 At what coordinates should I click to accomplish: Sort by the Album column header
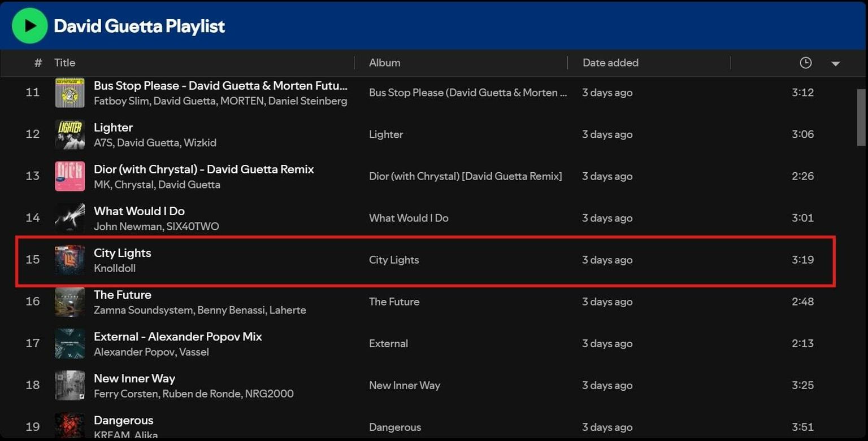click(384, 63)
